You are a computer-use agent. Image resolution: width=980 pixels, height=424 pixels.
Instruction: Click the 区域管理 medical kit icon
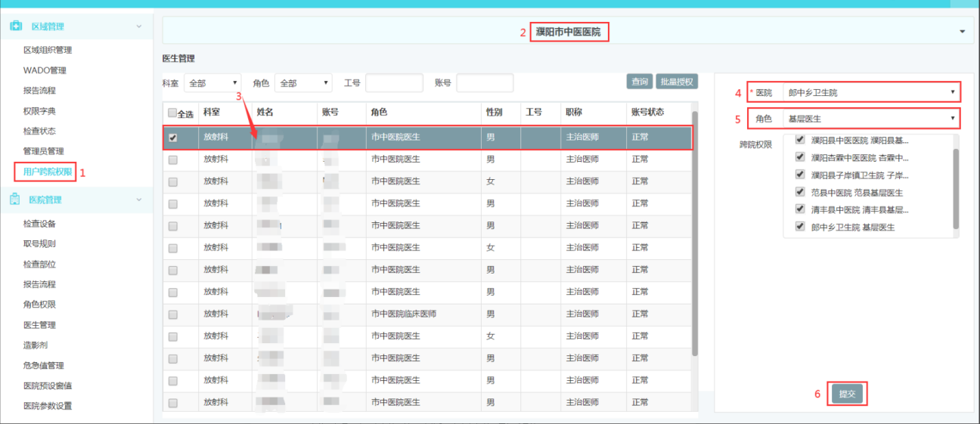[x=15, y=26]
